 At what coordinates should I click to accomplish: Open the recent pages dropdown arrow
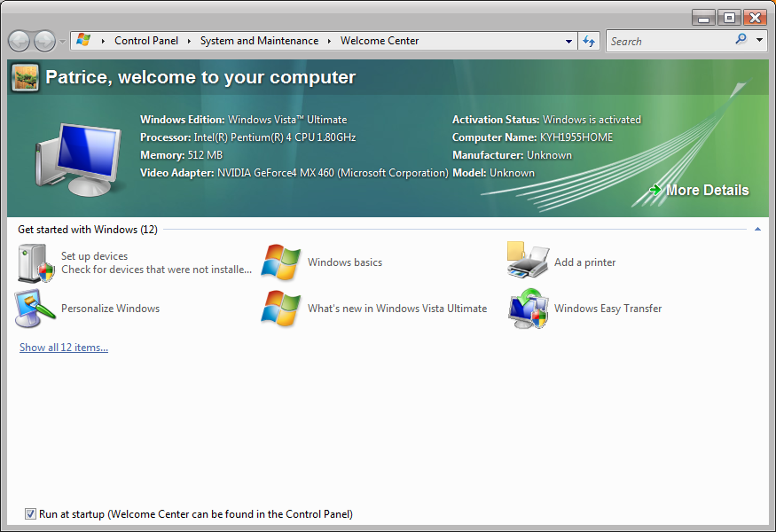point(62,42)
